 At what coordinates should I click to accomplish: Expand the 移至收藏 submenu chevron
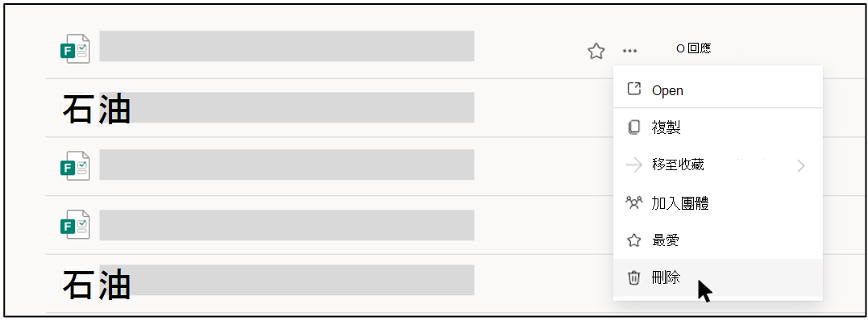point(801,165)
